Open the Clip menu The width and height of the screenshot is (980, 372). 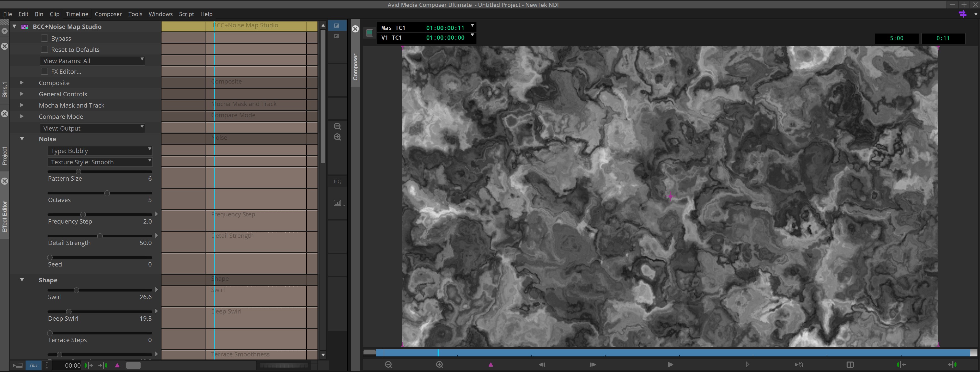[54, 14]
